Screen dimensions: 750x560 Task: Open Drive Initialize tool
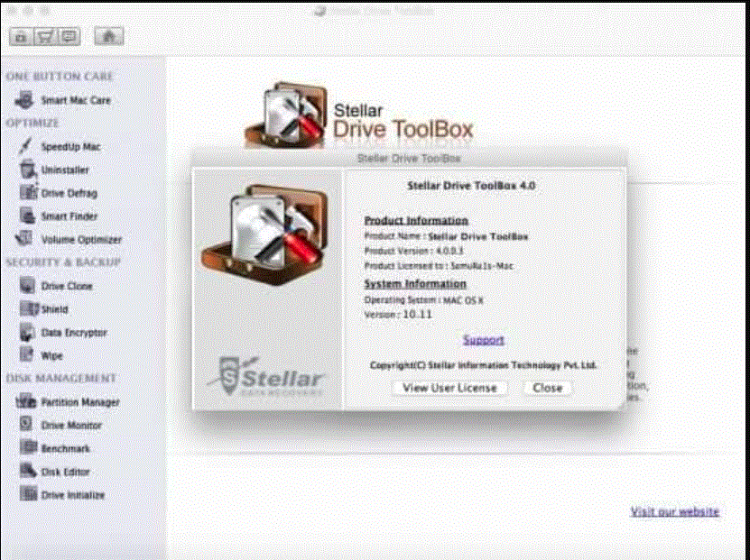click(62, 494)
